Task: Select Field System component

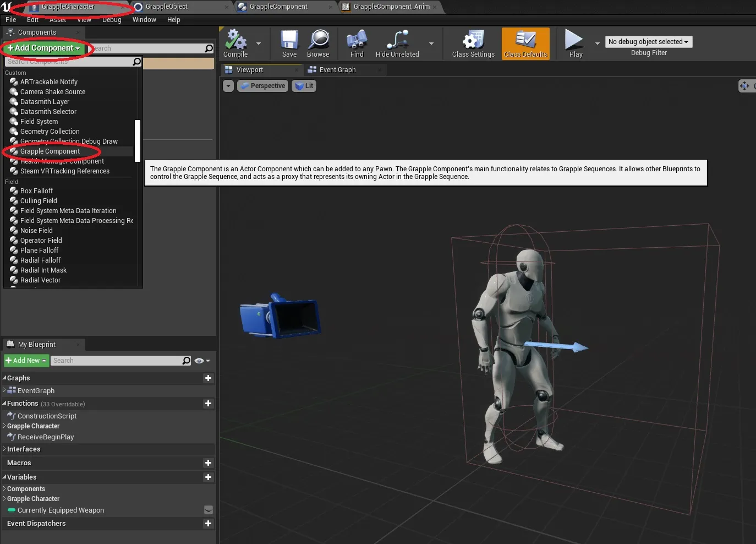Action: click(x=39, y=122)
